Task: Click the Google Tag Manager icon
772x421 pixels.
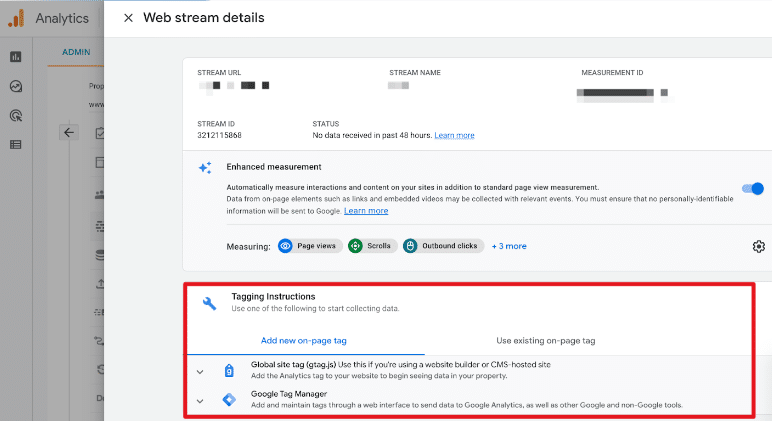Action: coord(229,400)
